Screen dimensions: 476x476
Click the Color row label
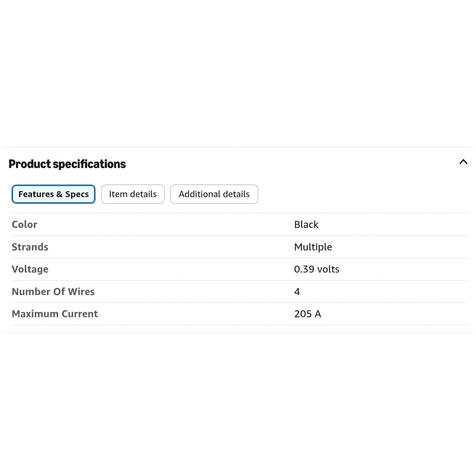[24, 224]
